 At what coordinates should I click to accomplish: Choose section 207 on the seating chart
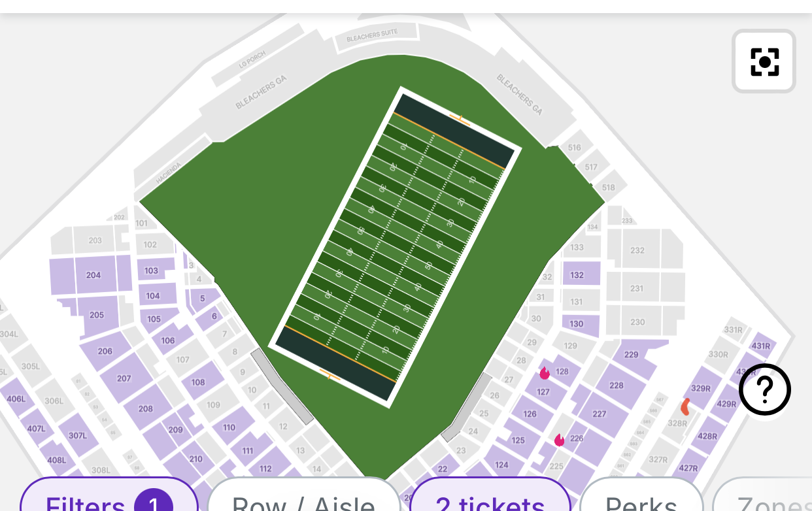coord(124,378)
